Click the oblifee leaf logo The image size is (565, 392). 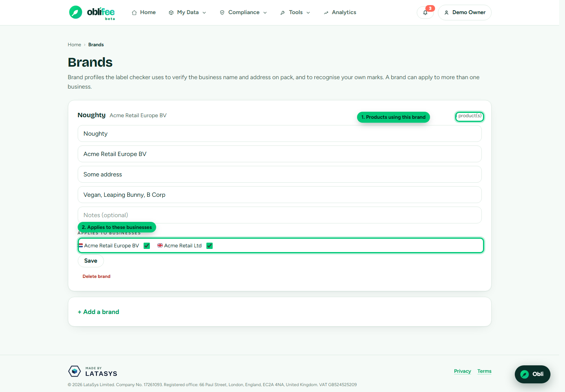point(92,13)
